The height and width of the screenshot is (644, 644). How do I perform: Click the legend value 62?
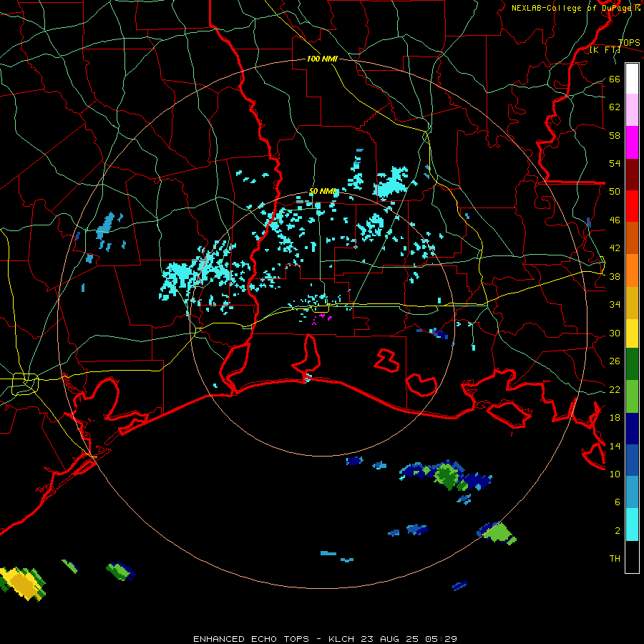tap(615, 107)
